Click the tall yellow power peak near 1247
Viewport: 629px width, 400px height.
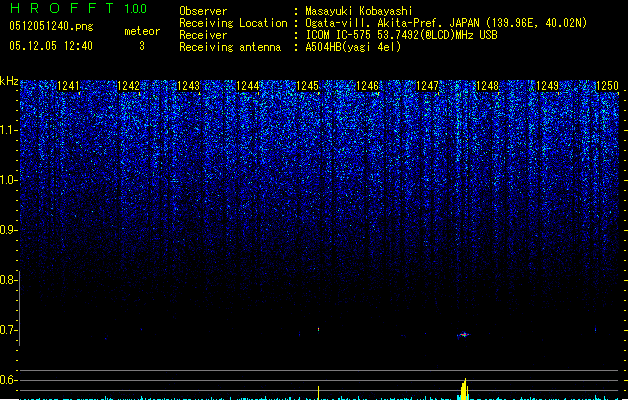point(464,389)
